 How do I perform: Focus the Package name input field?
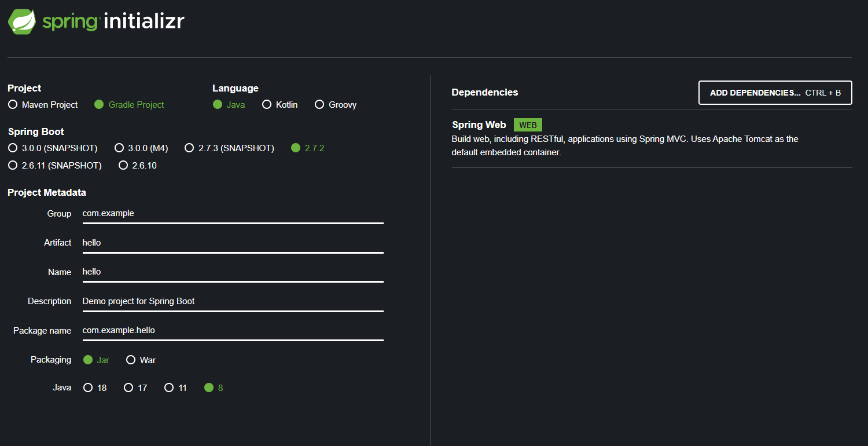[233, 331]
